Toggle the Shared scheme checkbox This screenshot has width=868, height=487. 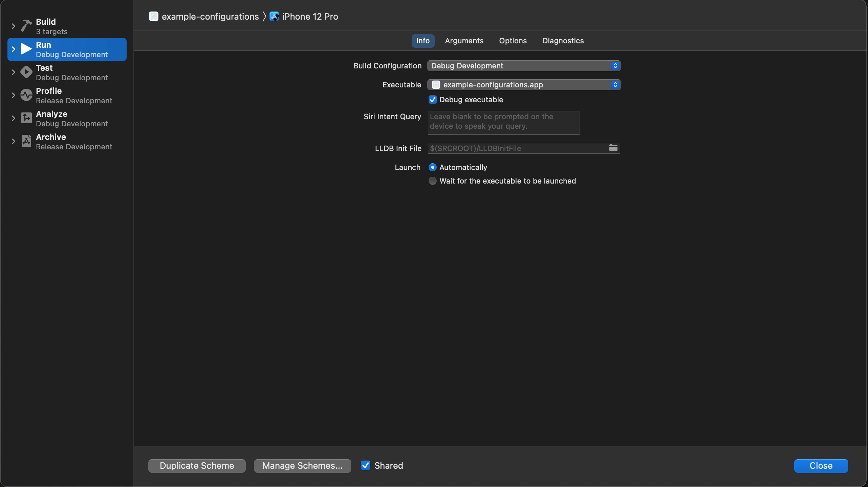tap(365, 465)
